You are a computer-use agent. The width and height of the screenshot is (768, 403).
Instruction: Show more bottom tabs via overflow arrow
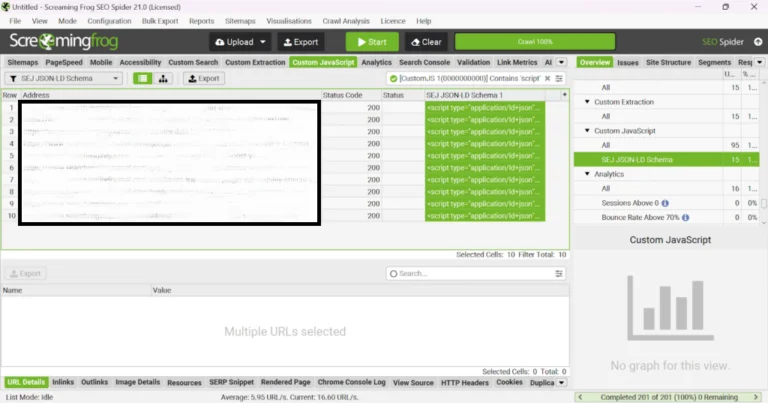click(x=561, y=382)
